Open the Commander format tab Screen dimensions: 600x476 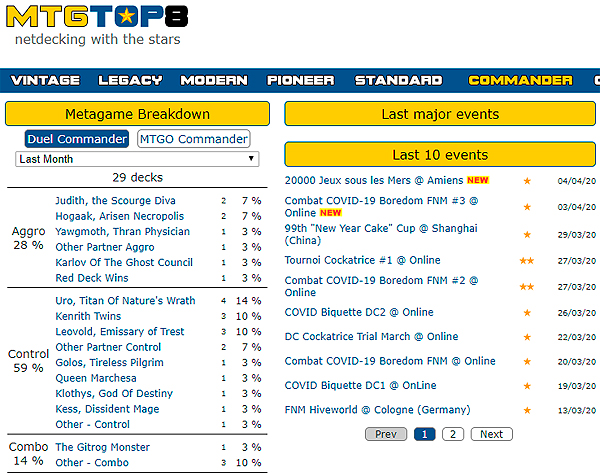pyautogui.click(x=520, y=80)
